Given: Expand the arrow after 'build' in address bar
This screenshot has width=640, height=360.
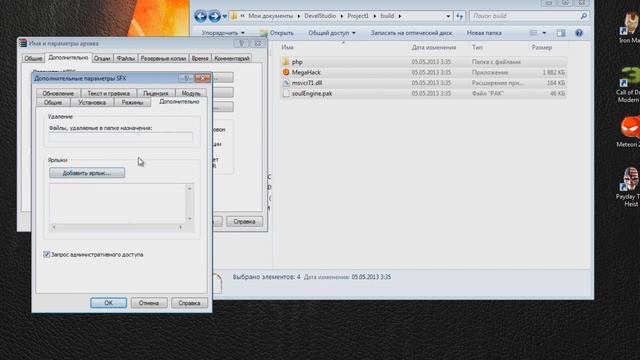Looking at the screenshot, I should 400,16.
